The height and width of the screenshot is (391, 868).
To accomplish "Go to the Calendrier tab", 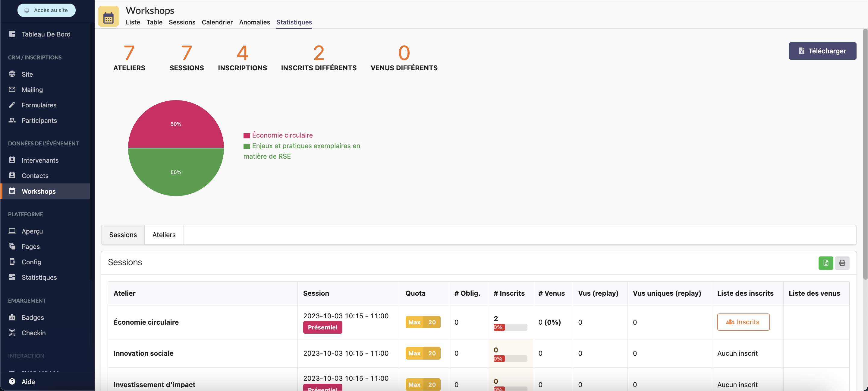I will (217, 22).
